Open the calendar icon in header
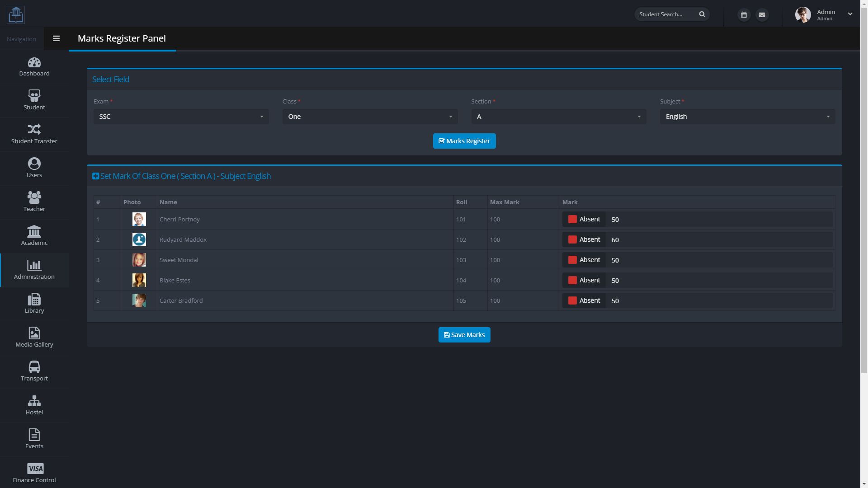Screen dimensions: 868x488 [744, 15]
